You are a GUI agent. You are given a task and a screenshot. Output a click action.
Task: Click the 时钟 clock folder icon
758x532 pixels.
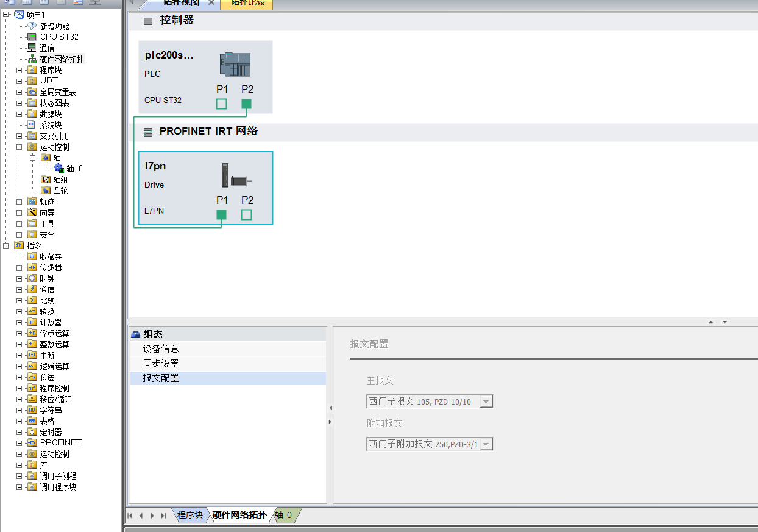(32, 278)
